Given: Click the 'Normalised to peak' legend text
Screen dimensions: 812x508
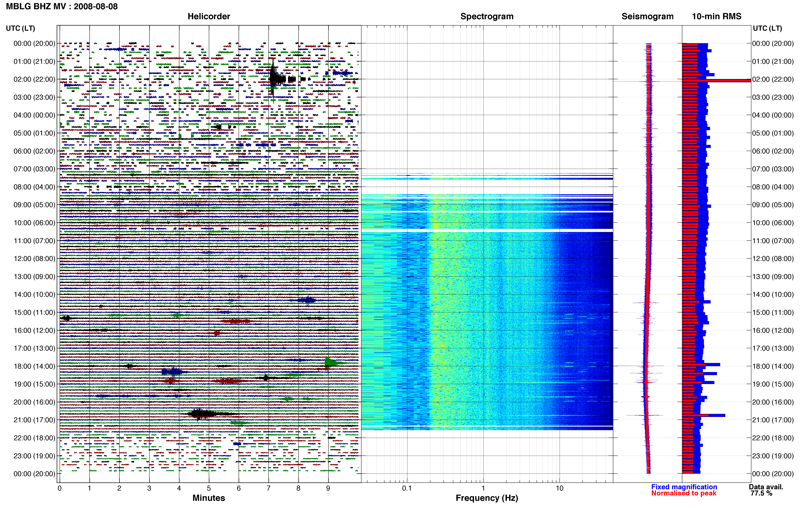Looking at the screenshot, I should pos(684,493).
